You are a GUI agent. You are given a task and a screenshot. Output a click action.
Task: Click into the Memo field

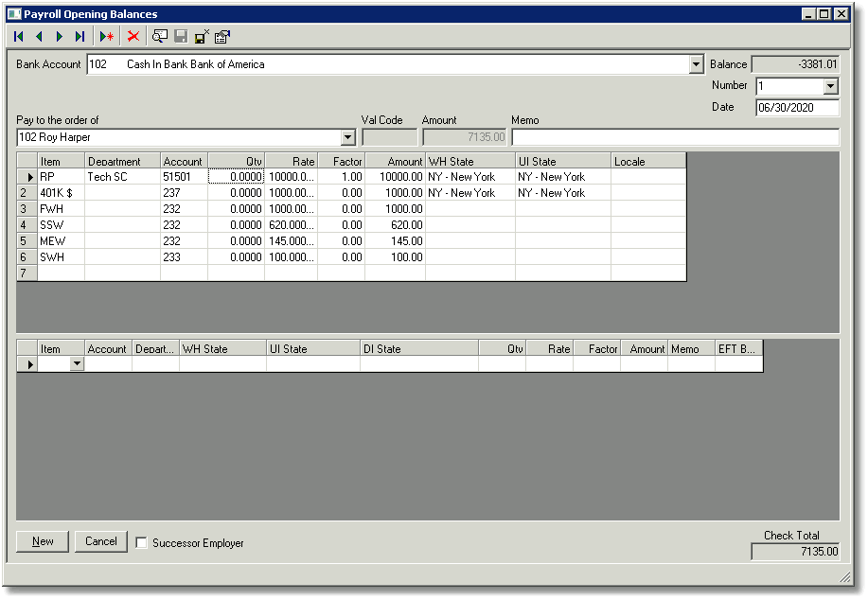pyautogui.click(x=675, y=136)
